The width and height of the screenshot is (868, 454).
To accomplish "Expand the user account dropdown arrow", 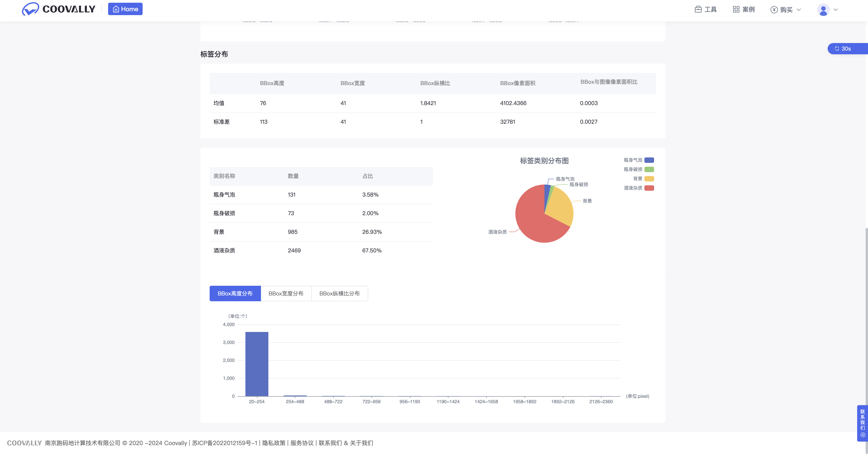I will click(836, 10).
